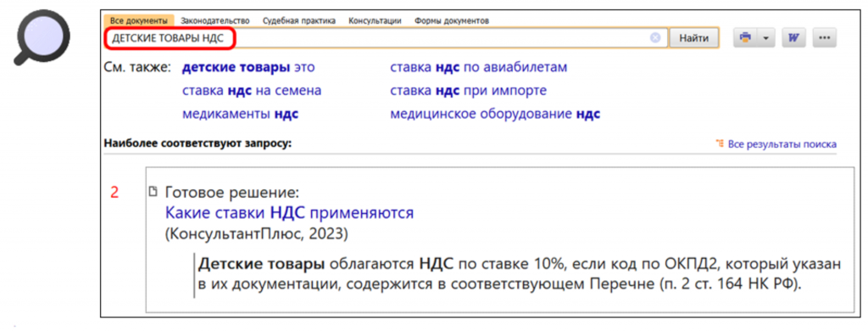Click the Наиболее соответствуют запросу heading
This screenshot has height=331, width=868.
(x=198, y=143)
